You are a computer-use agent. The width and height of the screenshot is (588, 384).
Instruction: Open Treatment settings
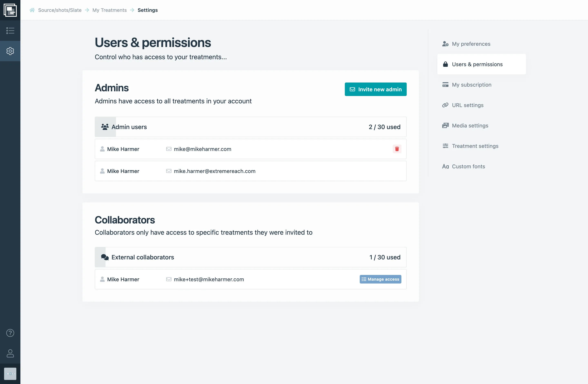(x=475, y=146)
